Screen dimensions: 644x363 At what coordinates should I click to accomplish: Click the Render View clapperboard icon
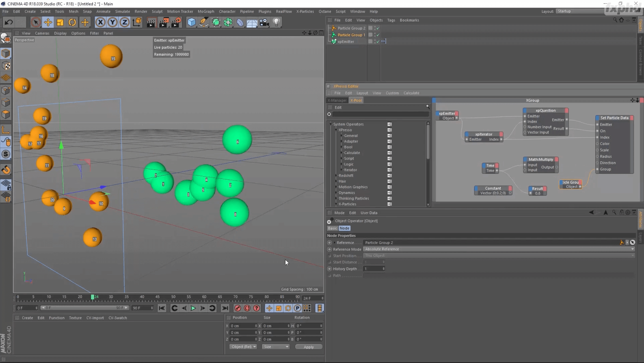151,22
